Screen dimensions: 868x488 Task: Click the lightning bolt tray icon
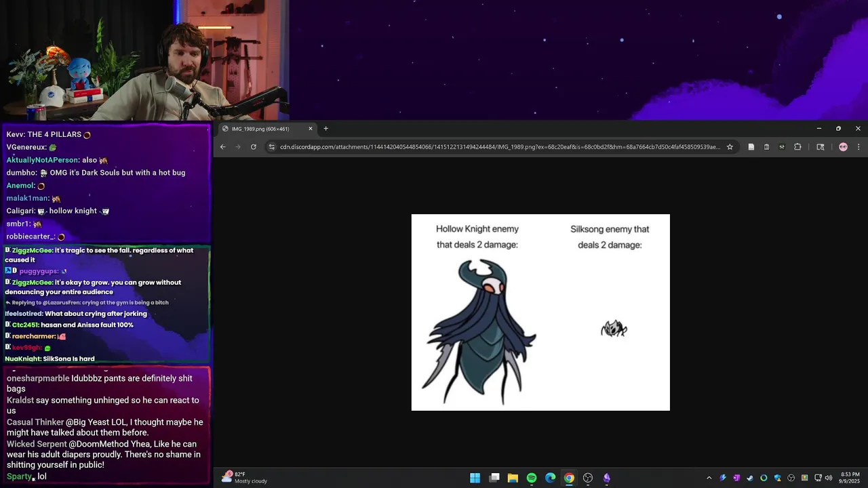pyautogui.click(x=723, y=478)
